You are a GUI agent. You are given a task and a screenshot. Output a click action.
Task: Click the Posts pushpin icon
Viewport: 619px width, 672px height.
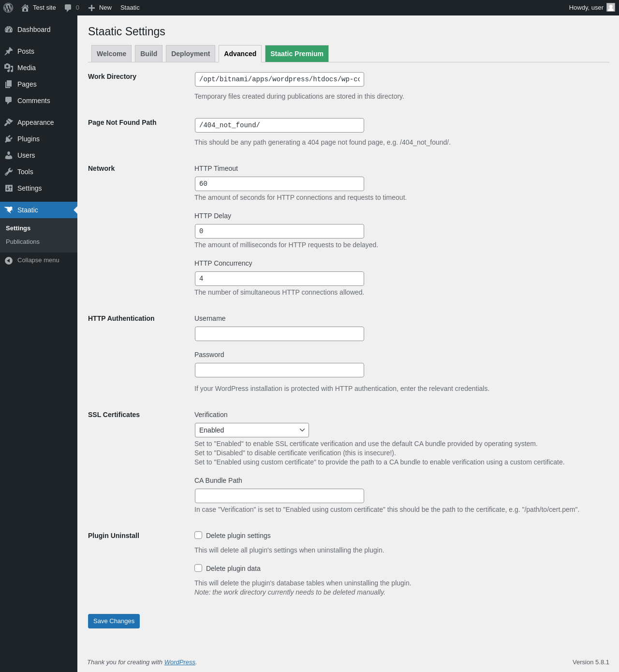tap(9, 51)
